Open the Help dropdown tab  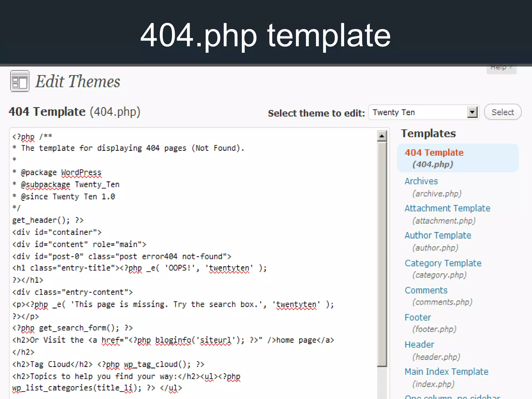(x=501, y=69)
